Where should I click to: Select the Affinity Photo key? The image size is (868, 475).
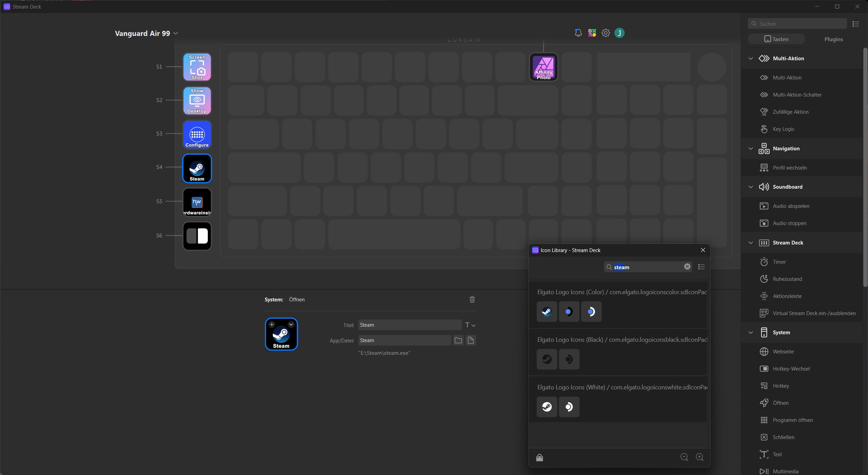tap(544, 67)
